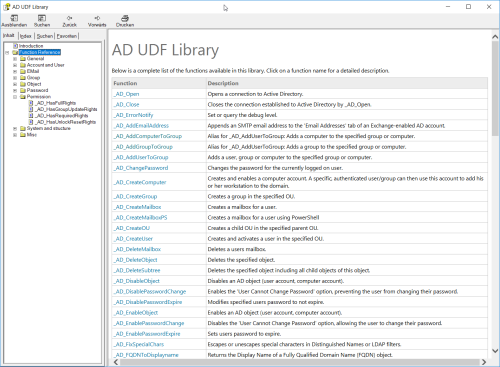The image size is (500, 367).
Task: Click the horizontal scrollbar right arrow
Action: tap(484, 362)
